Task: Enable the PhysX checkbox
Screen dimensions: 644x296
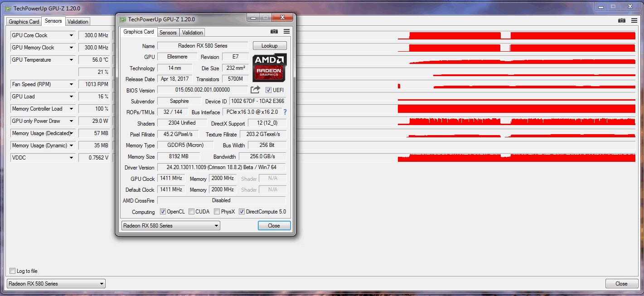Action: pyautogui.click(x=217, y=212)
